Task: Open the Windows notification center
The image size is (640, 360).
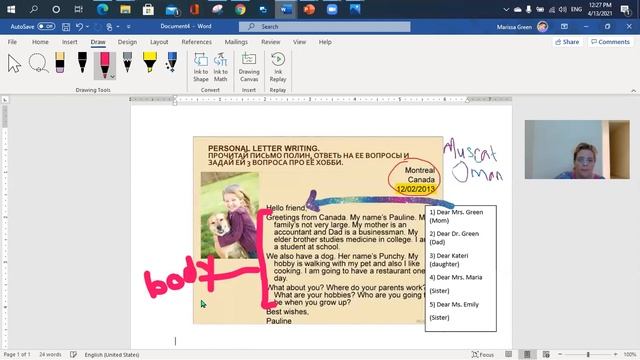Action: (625, 9)
